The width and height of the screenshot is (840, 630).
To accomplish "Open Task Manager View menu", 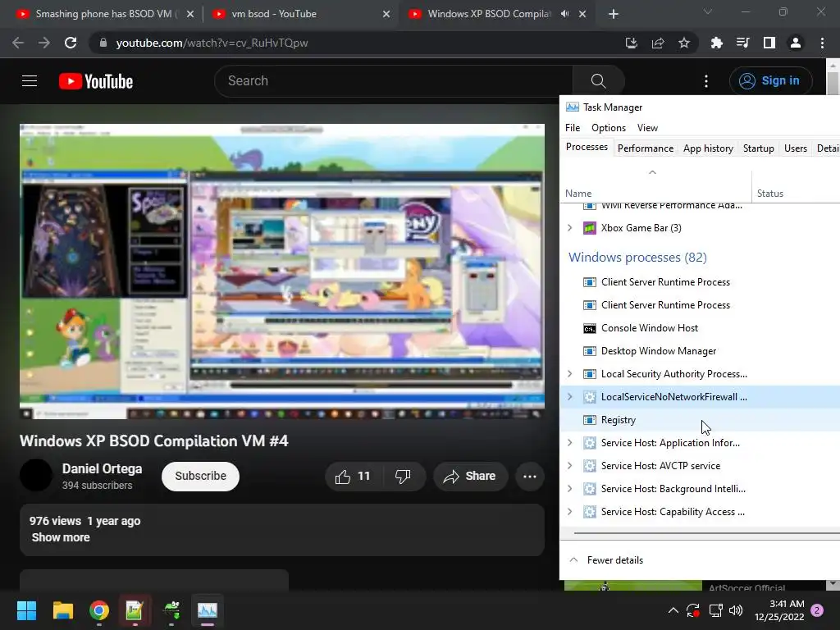I will (x=647, y=127).
